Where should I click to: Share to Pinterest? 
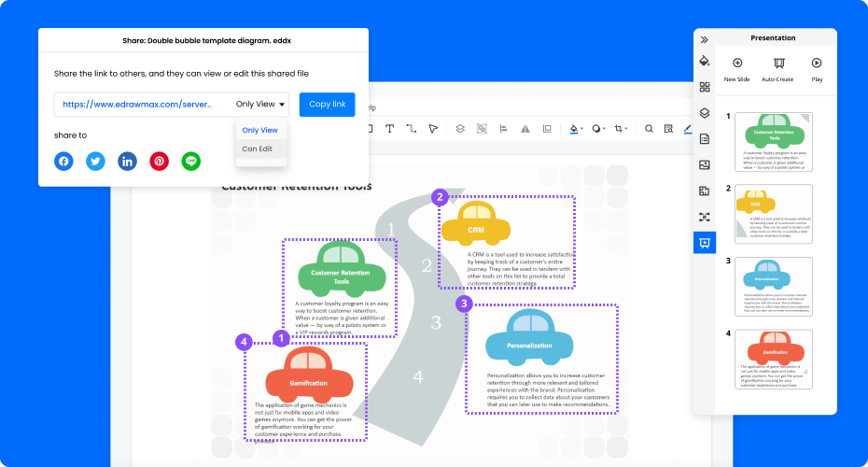[x=160, y=161]
